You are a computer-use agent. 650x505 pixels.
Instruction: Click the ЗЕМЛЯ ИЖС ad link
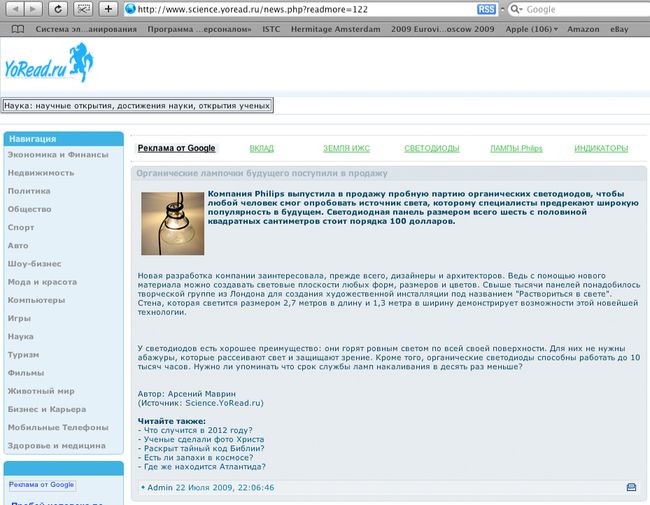(x=347, y=148)
